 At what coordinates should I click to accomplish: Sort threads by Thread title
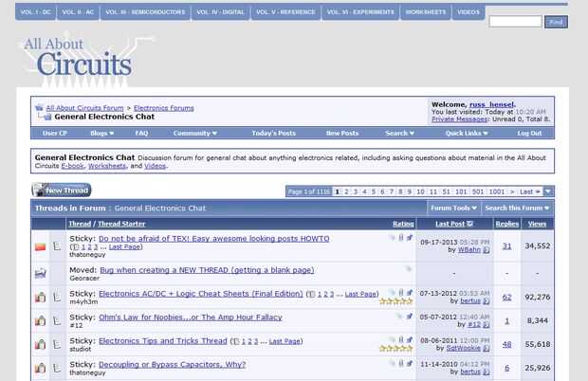[80, 224]
